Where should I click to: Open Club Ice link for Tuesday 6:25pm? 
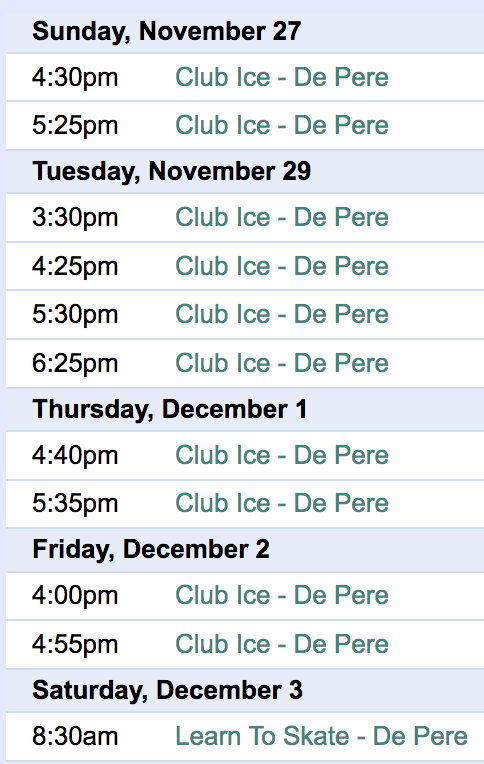[x=282, y=363]
